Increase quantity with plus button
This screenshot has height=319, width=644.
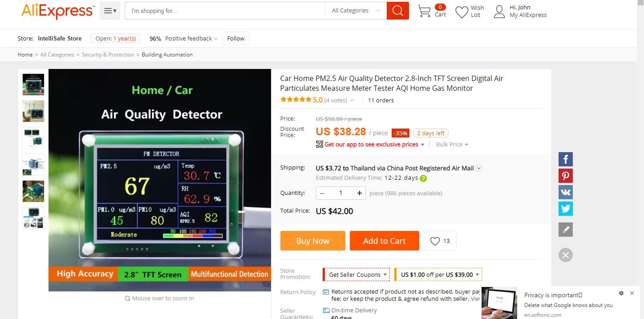coord(359,193)
